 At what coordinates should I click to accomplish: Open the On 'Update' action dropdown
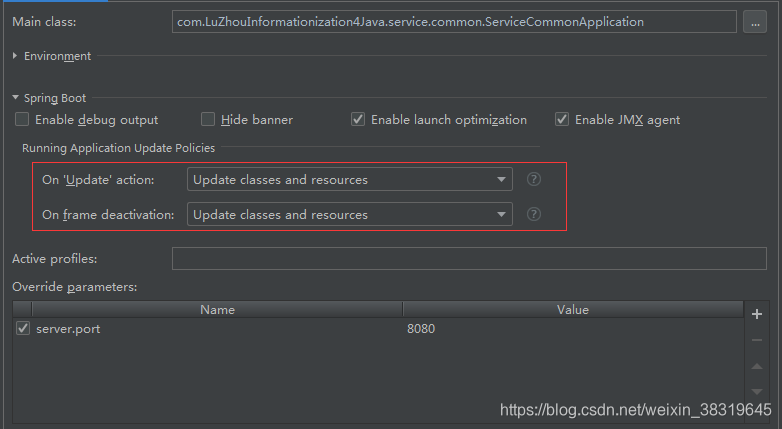pyautogui.click(x=350, y=180)
